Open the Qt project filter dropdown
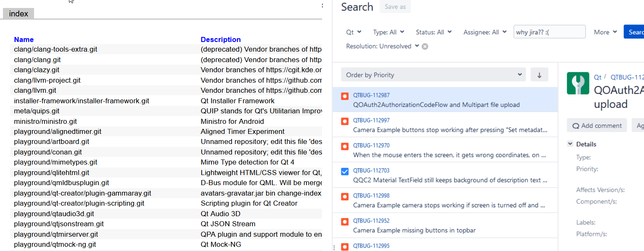 tap(354, 32)
